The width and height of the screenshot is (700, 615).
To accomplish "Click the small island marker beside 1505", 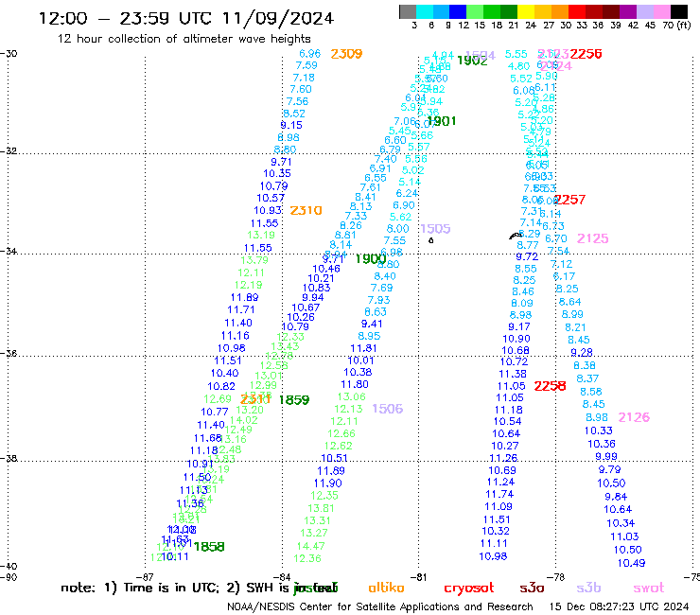I will coord(430,240).
